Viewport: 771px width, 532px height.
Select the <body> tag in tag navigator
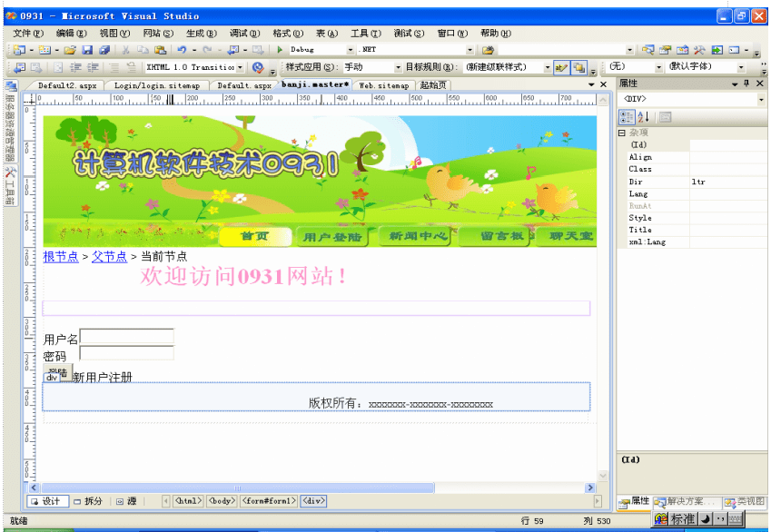[222, 501]
